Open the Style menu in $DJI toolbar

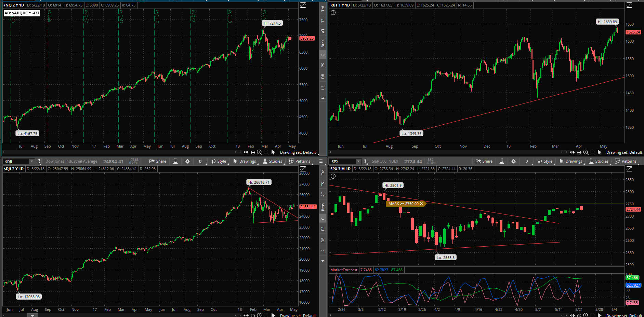(x=219, y=161)
